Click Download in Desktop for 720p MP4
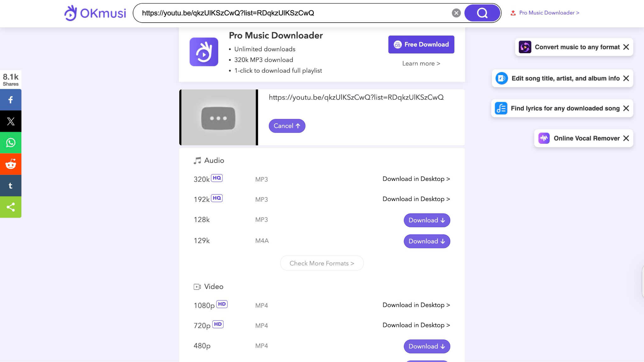The image size is (644, 362). point(416,325)
